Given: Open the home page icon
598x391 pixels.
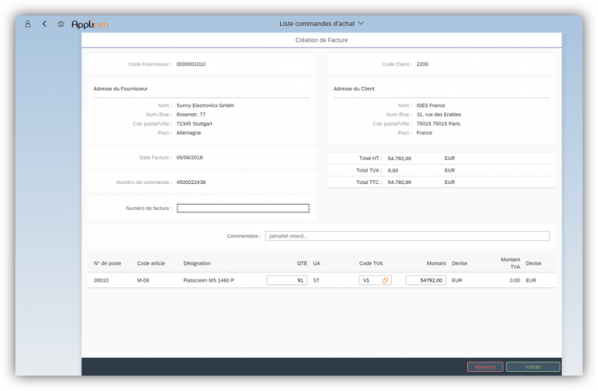Looking at the screenshot, I should (x=61, y=24).
